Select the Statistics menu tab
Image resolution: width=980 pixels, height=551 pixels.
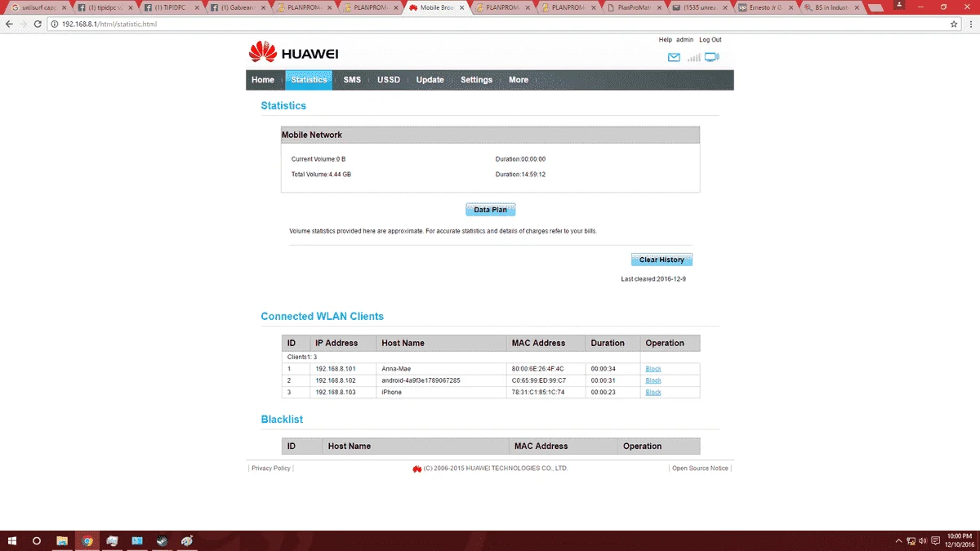click(x=309, y=80)
